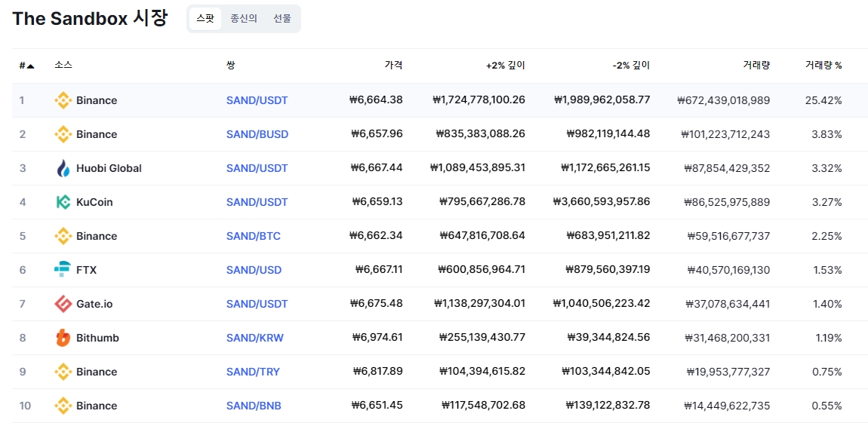Click the price ₩6,817.89
The height and width of the screenshot is (423, 868).
coord(377,372)
